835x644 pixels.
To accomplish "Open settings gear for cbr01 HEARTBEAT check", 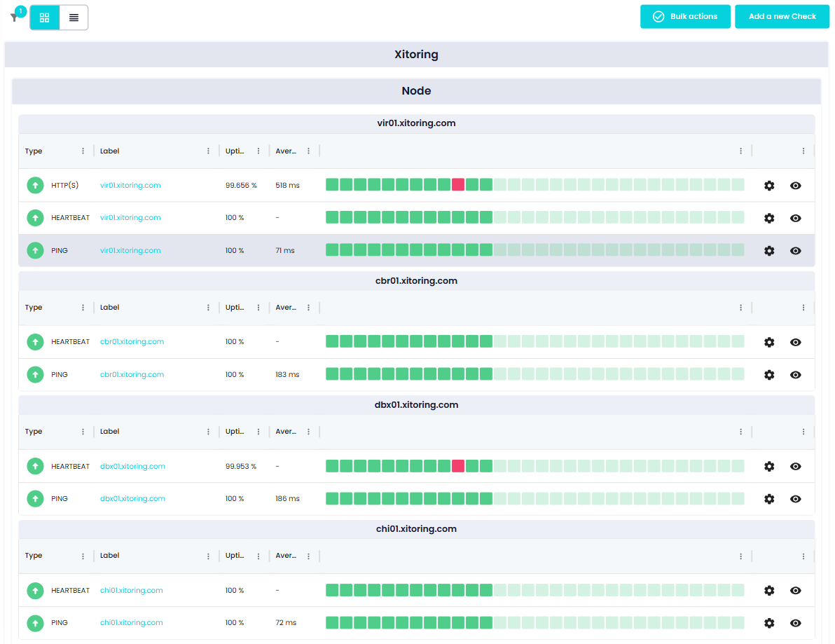I will pos(769,342).
